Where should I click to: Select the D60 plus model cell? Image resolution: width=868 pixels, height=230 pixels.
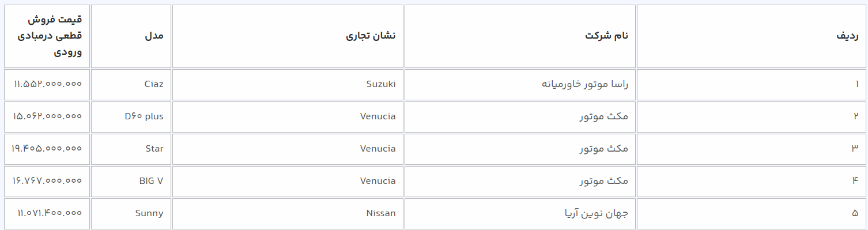coord(131,116)
